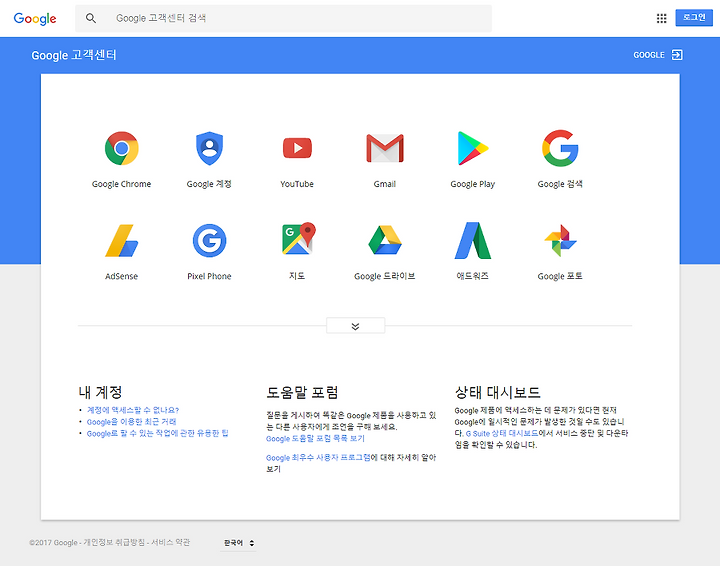Image resolution: width=720 pixels, height=566 pixels.
Task: Select the YouTube help icon
Action: point(297,148)
